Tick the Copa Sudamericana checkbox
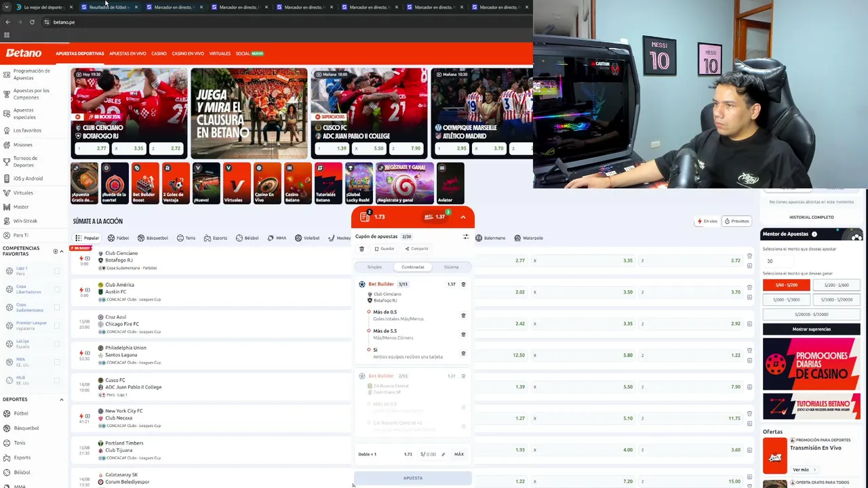The image size is (868, 488). tap(57, 307)
